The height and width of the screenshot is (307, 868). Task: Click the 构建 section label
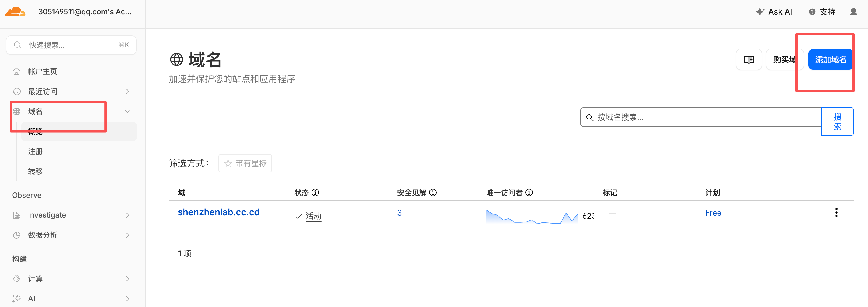coord(19,259)
